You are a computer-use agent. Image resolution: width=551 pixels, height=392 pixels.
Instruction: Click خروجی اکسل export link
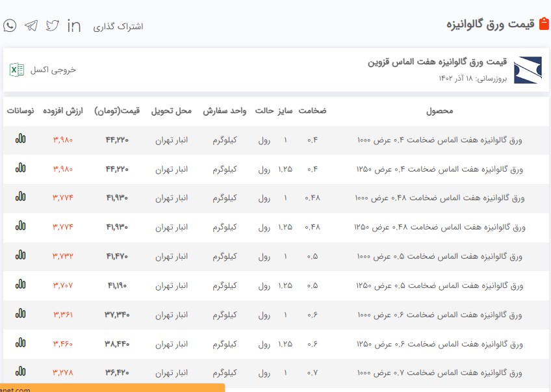point(53,70)
